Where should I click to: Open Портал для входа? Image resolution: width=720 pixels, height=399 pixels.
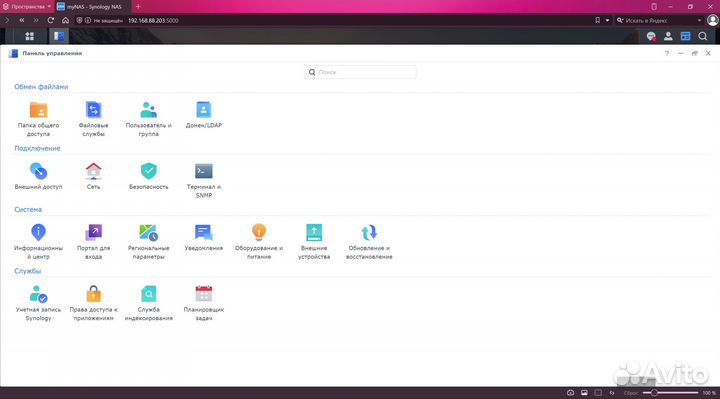(93, 242)
